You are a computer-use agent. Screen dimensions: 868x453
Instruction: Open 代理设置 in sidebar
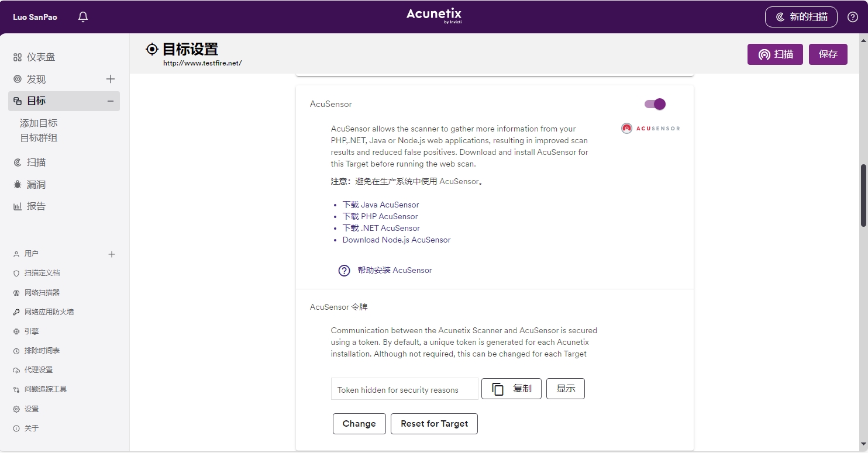(x=39, y=370)
